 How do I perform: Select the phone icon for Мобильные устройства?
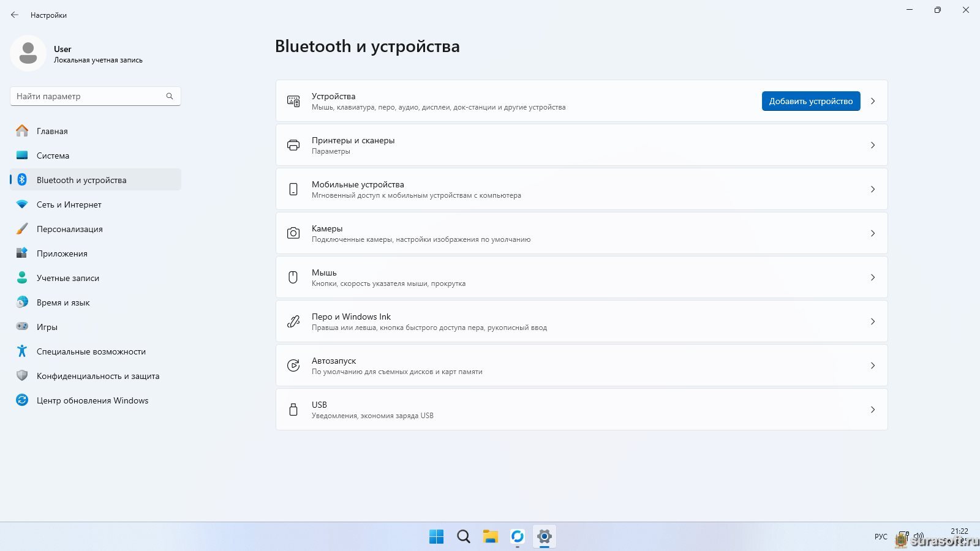[x=293, y=189]
